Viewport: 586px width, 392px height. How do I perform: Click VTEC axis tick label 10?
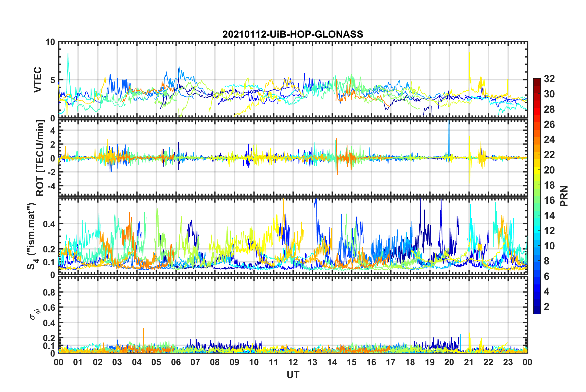(x=50, y=42)
